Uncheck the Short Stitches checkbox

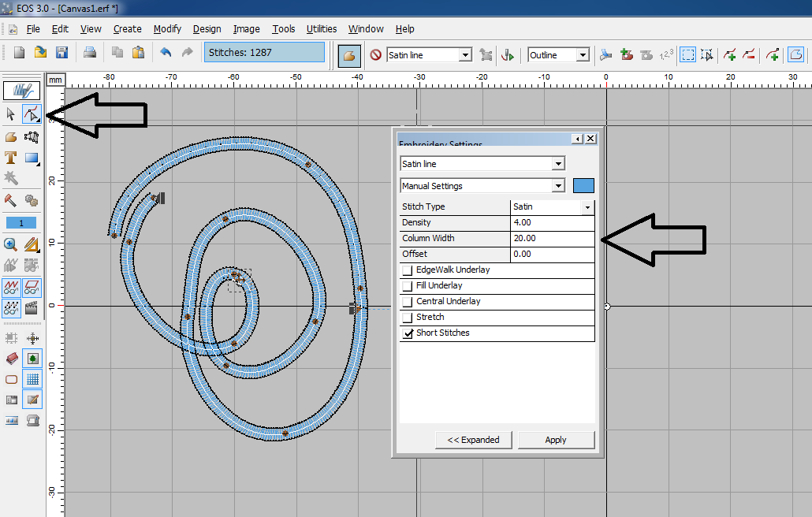coord(408,333)
